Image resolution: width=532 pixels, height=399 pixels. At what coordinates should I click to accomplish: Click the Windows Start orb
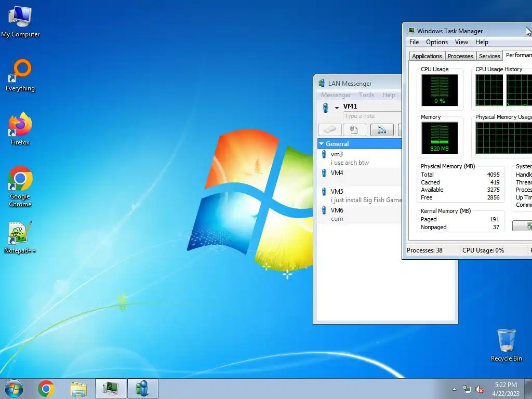point(14,389)
